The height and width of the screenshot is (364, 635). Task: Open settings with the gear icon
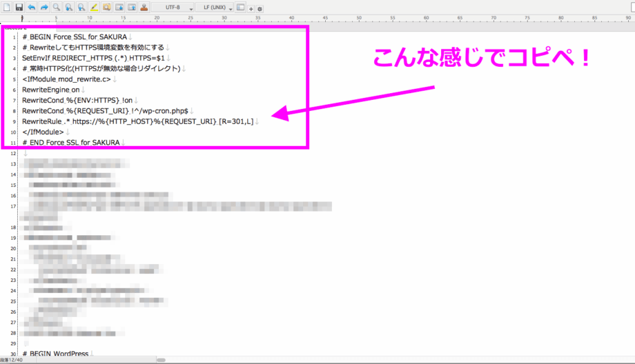coord(260,8)
